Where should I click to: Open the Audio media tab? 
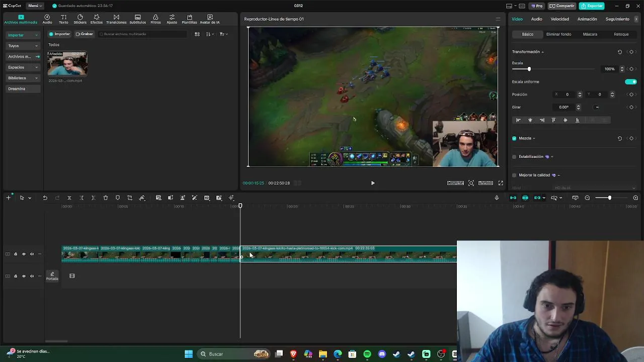click(47, 19)
